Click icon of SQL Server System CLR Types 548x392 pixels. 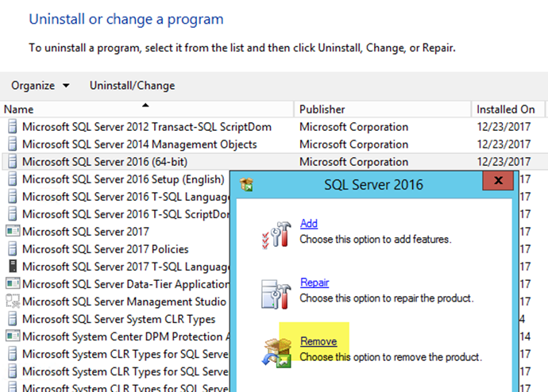(x=12, y=319)
